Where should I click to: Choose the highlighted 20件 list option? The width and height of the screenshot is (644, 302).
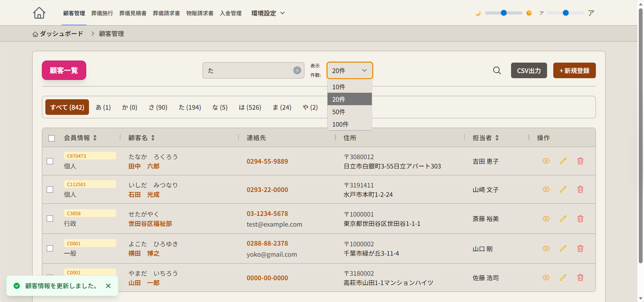(x=350, y=99)
